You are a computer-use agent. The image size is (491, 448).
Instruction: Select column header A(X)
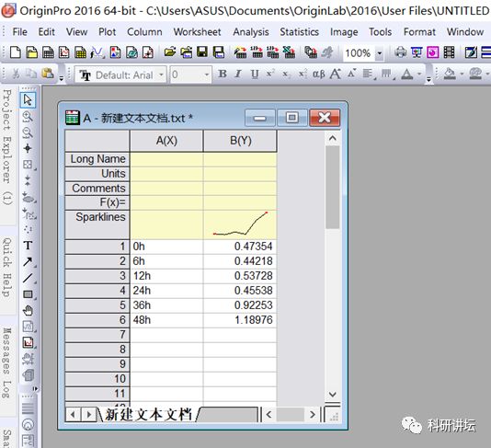click(166, 141)
